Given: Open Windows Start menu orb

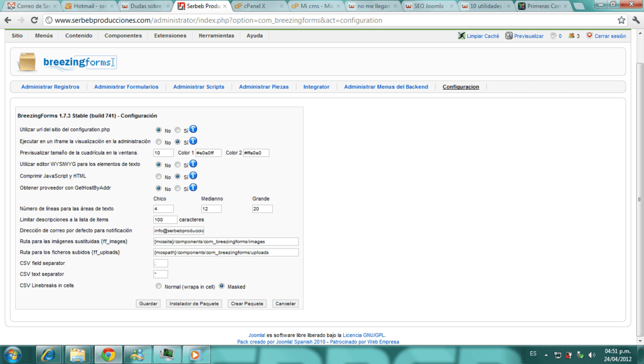Looking at the screenshot, I should click(12, 355).
